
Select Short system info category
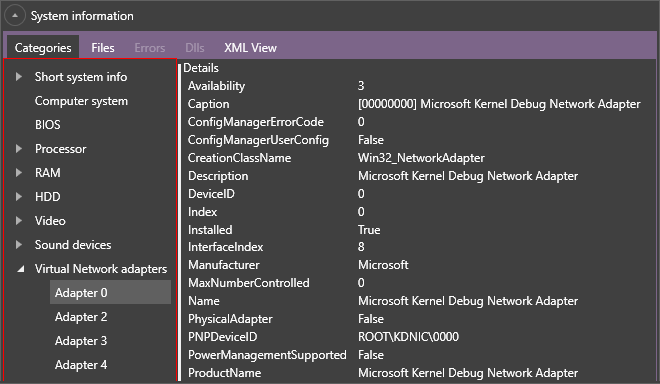(x=81, y=77)
